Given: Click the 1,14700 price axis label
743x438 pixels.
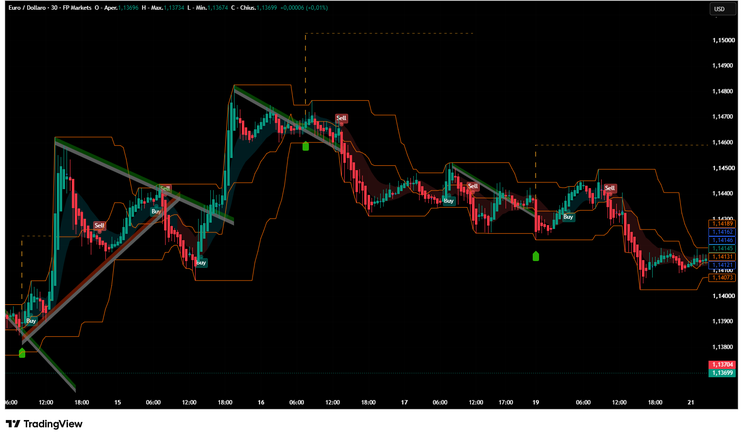Looking at the screenshot, I should coord(724,117).
